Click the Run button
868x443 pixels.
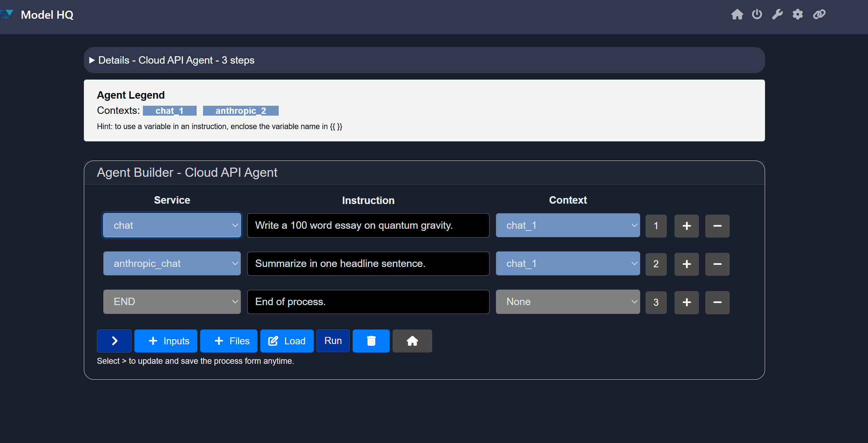(x=333, y=341)
